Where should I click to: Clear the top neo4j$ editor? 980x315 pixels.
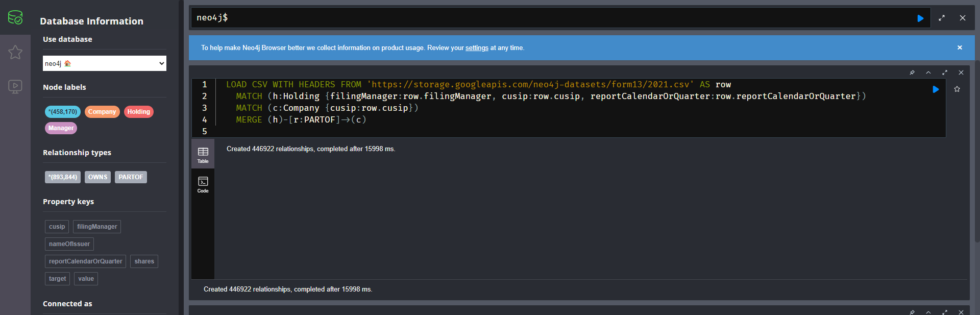pos(963,18)
